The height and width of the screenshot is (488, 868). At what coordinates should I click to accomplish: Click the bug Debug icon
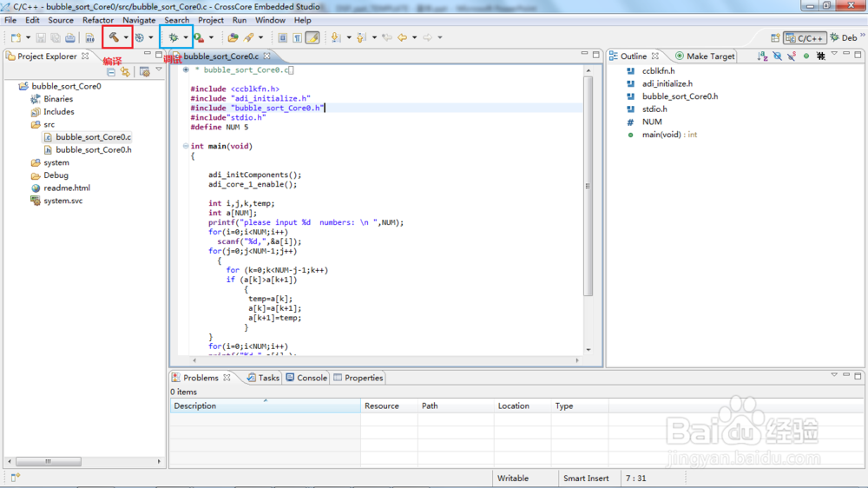pos(174,37)
